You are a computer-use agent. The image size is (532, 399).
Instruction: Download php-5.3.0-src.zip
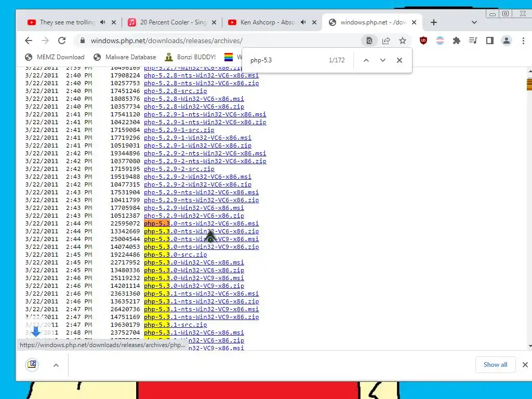tap(176, 255)
